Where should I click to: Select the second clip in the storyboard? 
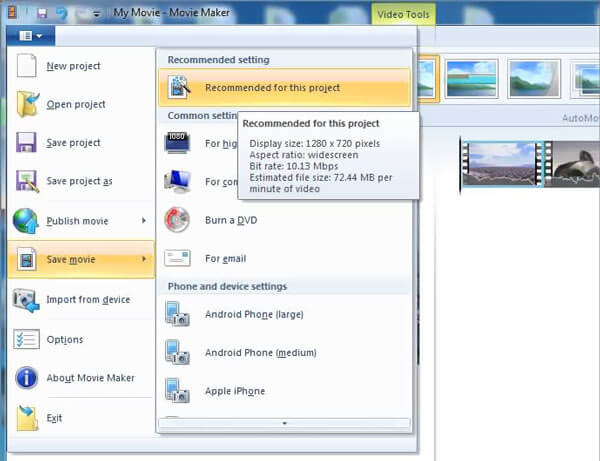(572, 164)
